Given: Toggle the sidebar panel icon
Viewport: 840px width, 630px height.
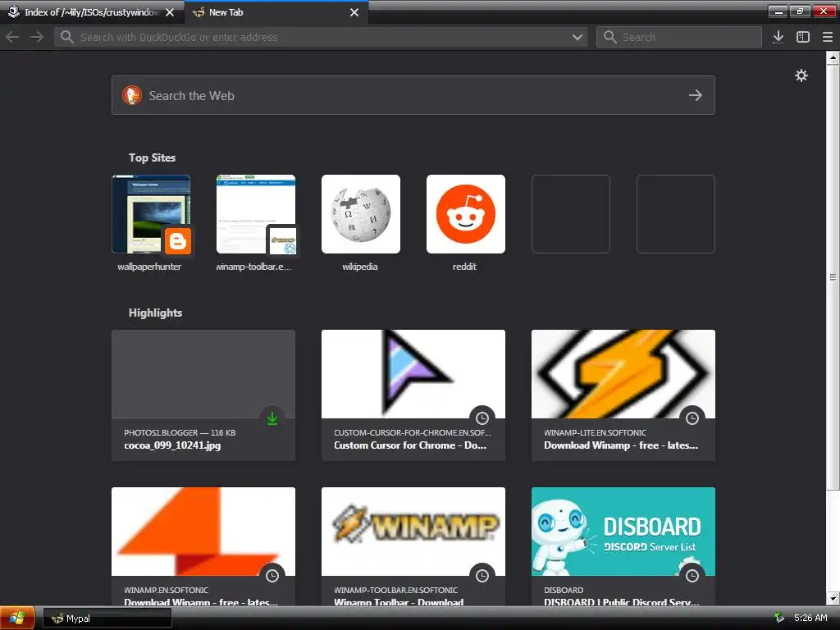Looking at the screenshot, I should [802, 37].
